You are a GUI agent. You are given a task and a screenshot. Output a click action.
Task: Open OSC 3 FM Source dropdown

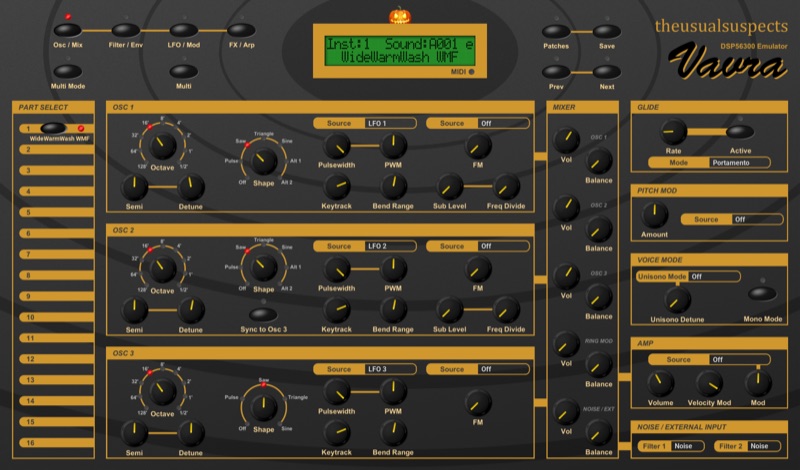pyautogui.click(x=478, y=369)
